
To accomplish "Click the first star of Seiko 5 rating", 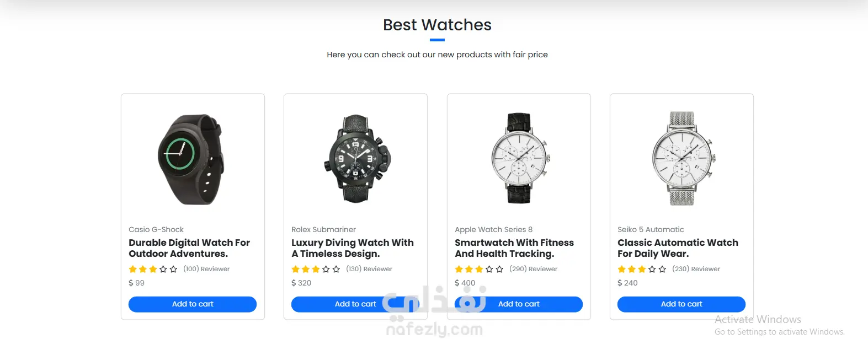I will (621, 269).
